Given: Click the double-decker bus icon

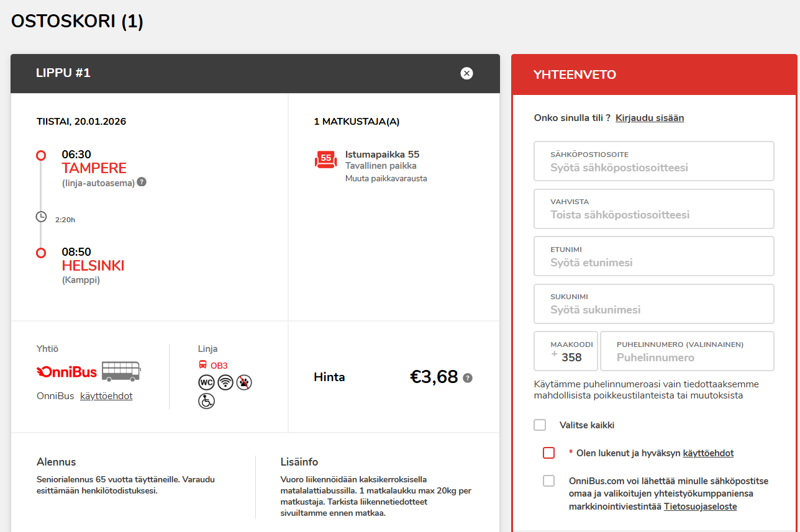Looking at the screenshot, I should 121,371.
